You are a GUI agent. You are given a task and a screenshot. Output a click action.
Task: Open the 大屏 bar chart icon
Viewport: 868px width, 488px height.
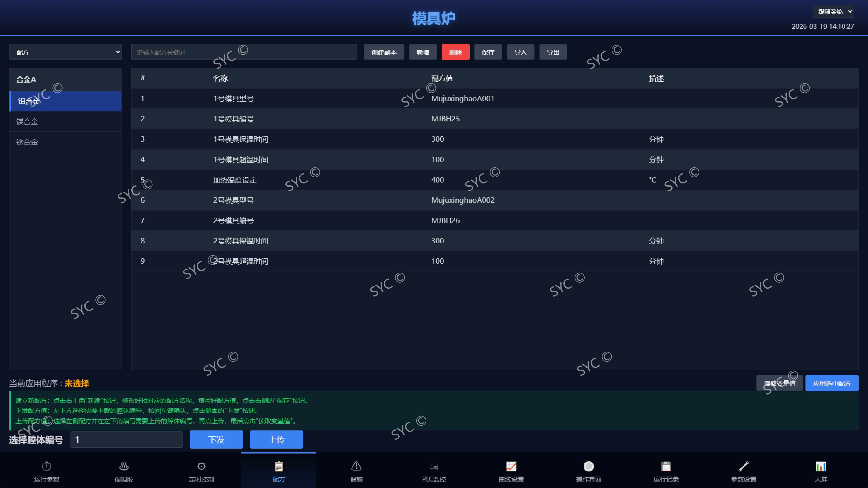point(821,466)
